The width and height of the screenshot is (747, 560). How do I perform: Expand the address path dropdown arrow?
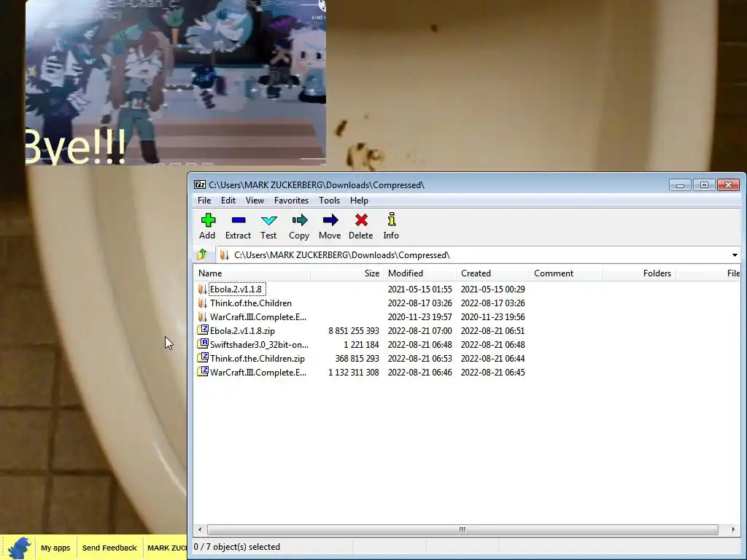click(735, 255)
